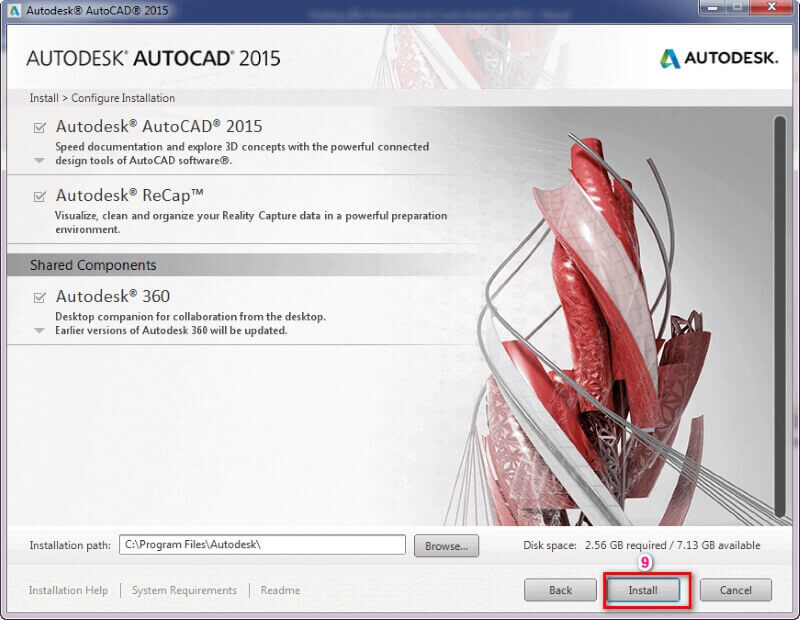Select the Autodesk AutoCAD 2015 product title
Screen dimensions: 800x620
point(159,127)
